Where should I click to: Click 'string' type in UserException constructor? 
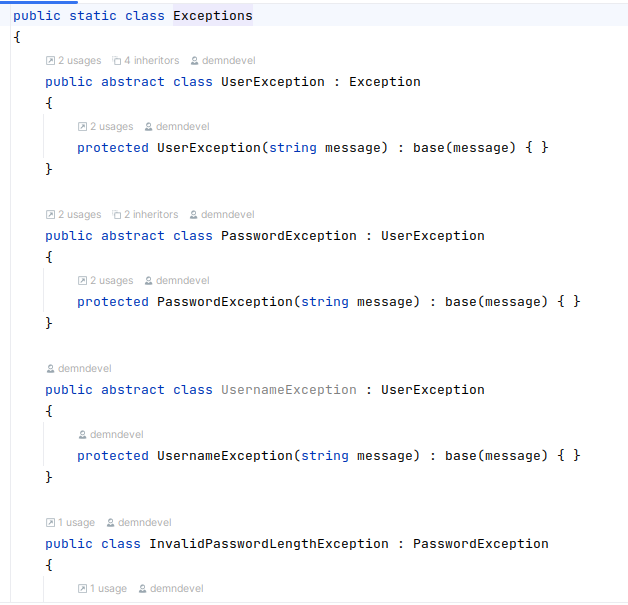(293, 148)
